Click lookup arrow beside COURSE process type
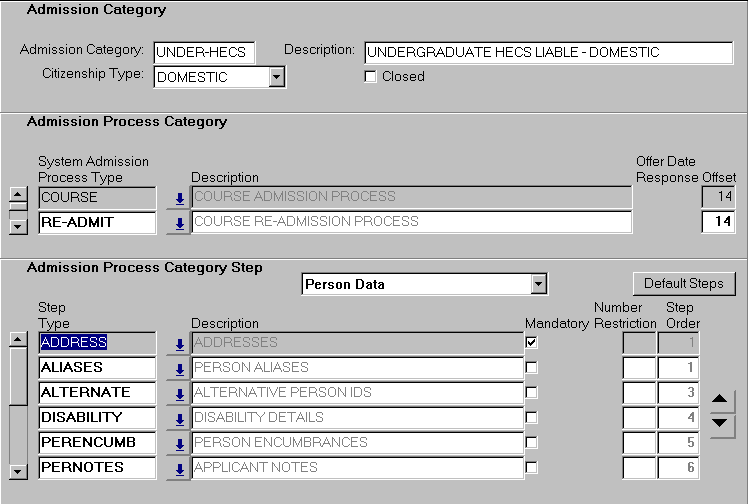 pyautogui.click(x=179, y=198)
